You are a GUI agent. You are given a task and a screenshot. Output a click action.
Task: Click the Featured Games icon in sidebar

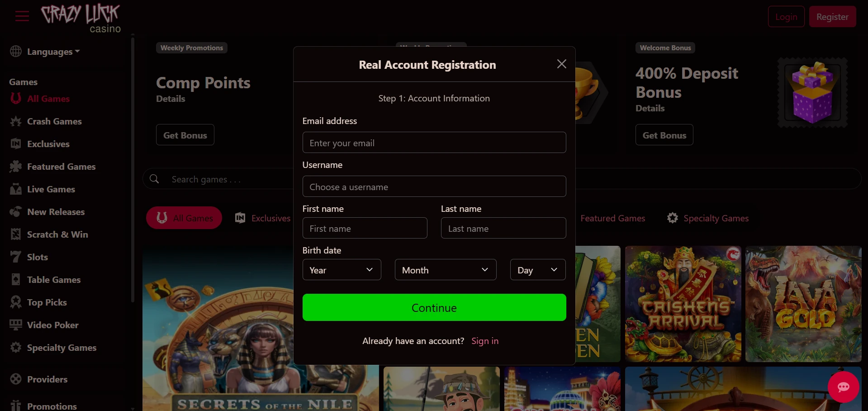coord(16,167)
